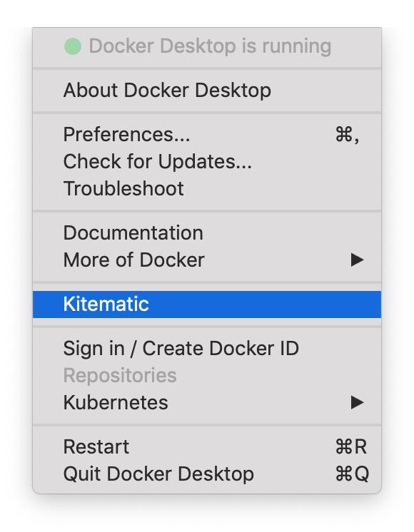Screen dimensions: 414x532
Task: Open Docker Documentation
Action: click(x=207, y=233)
